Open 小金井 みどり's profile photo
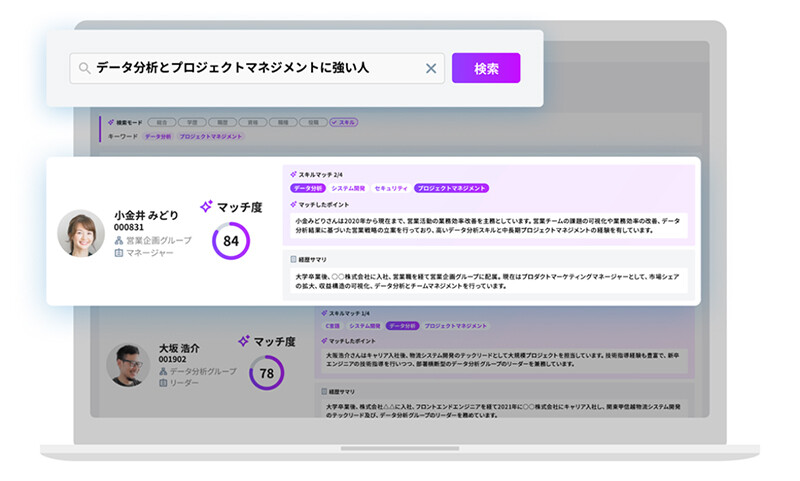Image resolution: width=800 pixels, height=481 pixels. point(81,233)
